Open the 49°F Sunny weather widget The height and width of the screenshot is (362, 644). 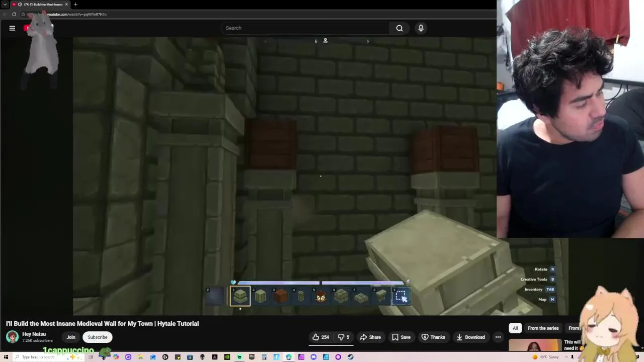545,357
